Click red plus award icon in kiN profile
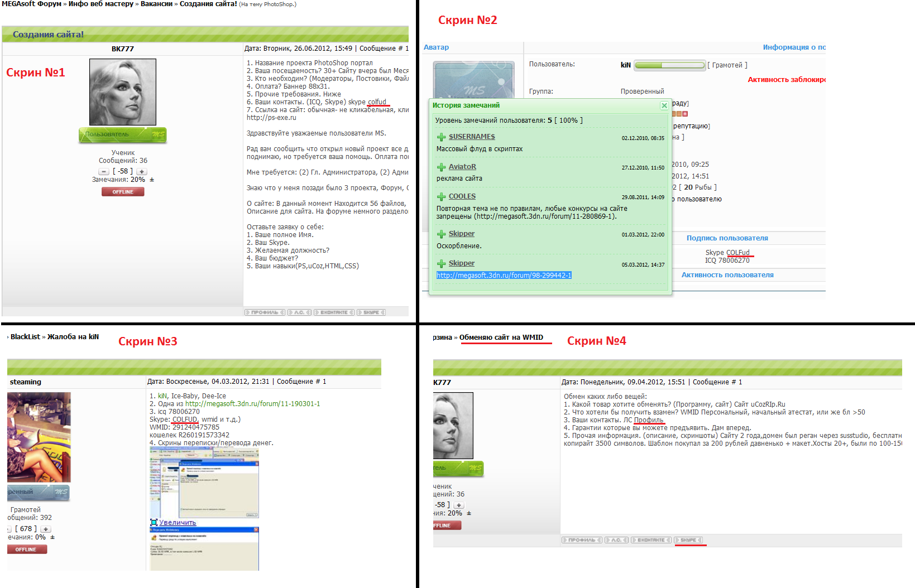Image resolution: width=915 pixels, height=588 pixels. (685, 114)
